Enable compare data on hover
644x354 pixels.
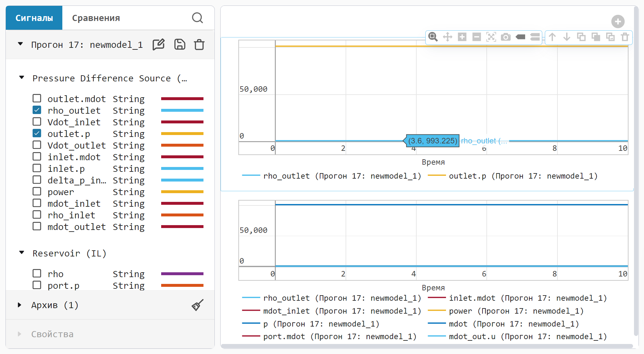pyautogui.click(x=535, y=37)
